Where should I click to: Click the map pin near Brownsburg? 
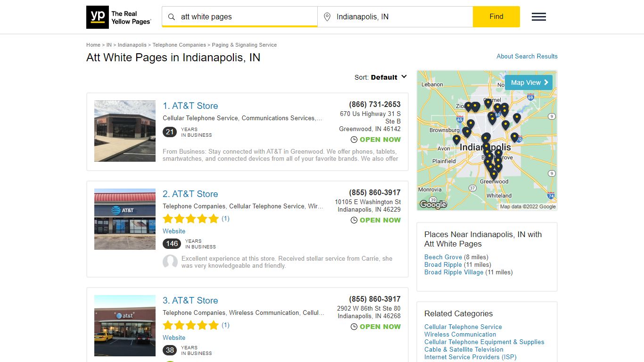tap(466, 132)
